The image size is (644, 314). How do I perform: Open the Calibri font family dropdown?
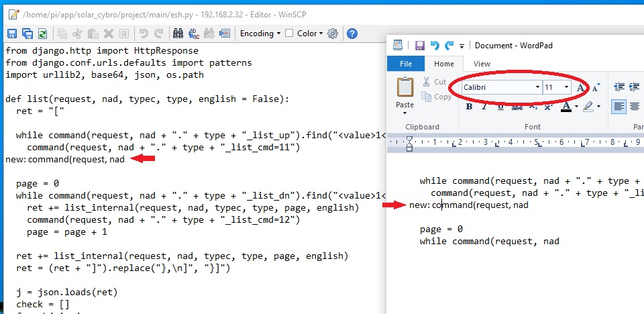pos(537,88)
